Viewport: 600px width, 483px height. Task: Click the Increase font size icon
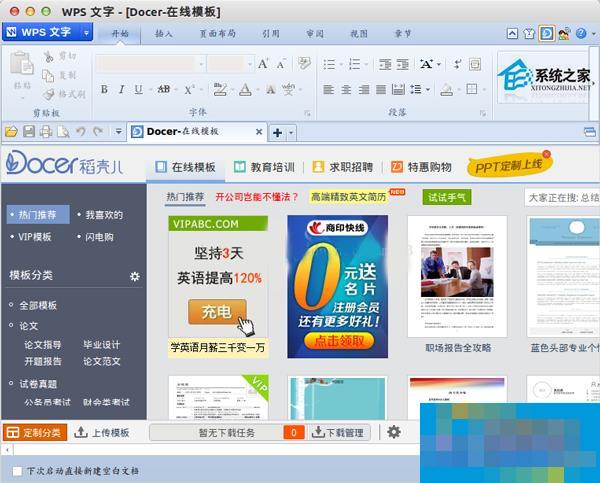[263, 64]
